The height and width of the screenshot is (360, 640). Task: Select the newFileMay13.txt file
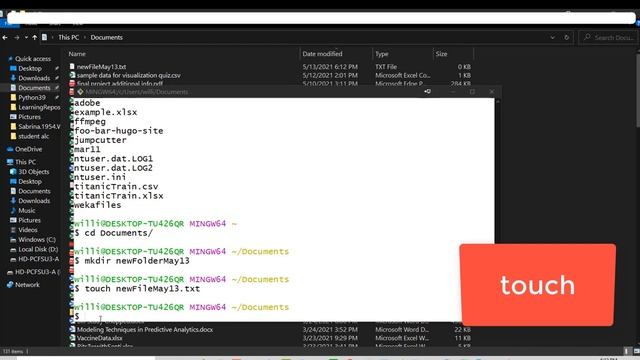(x=101, y=67)
